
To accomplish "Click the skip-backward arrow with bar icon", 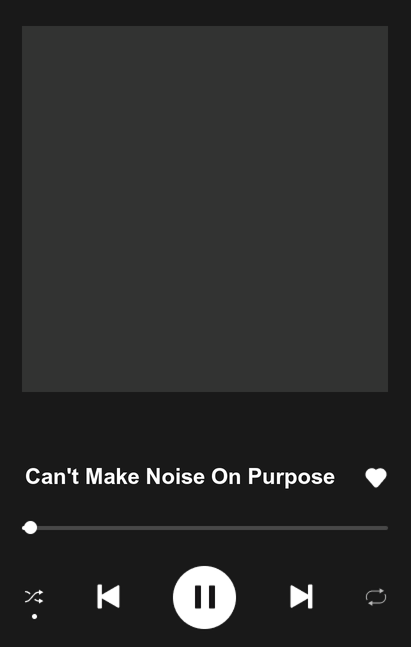I will coord(109,596).
